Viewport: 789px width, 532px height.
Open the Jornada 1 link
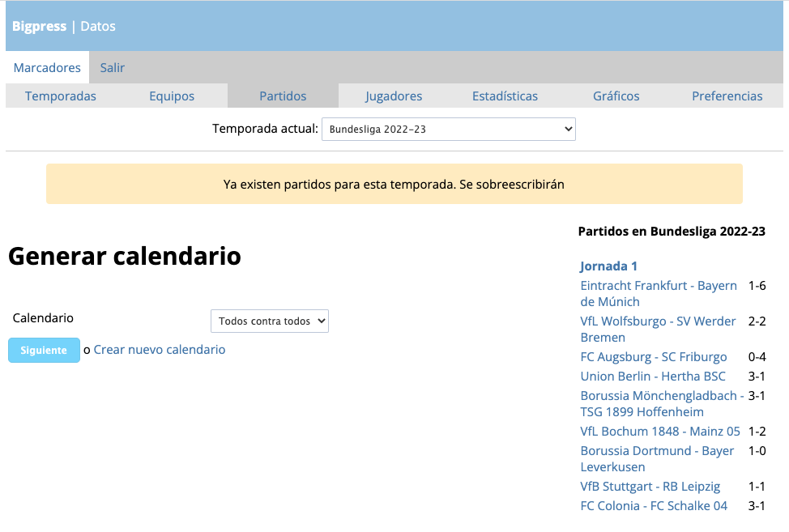(608, 266)
